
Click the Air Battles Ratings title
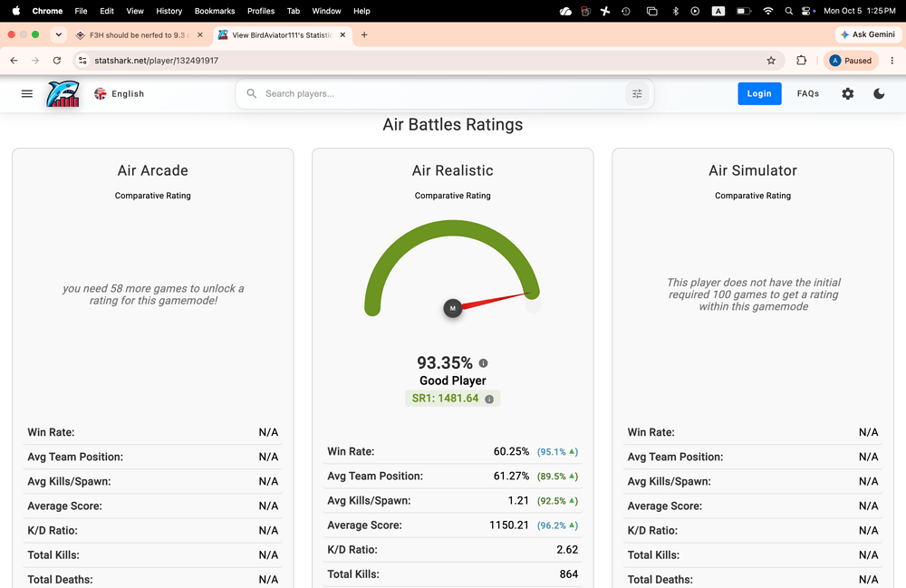pyautogui.click(x=452, y=125)
